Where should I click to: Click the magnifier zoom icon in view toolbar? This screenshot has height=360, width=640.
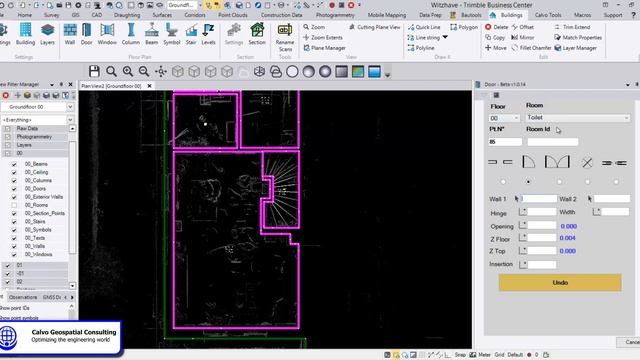[111, 71]
